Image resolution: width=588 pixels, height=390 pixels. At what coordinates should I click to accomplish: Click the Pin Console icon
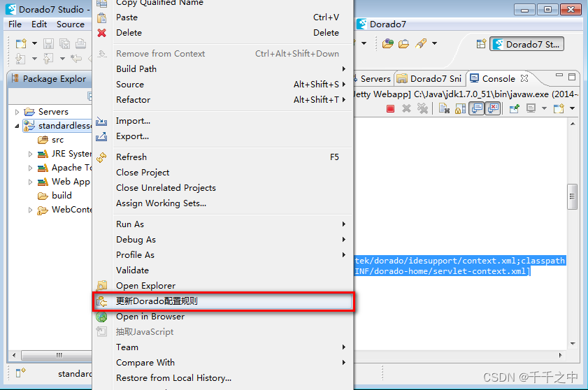(x=515, y=109)
